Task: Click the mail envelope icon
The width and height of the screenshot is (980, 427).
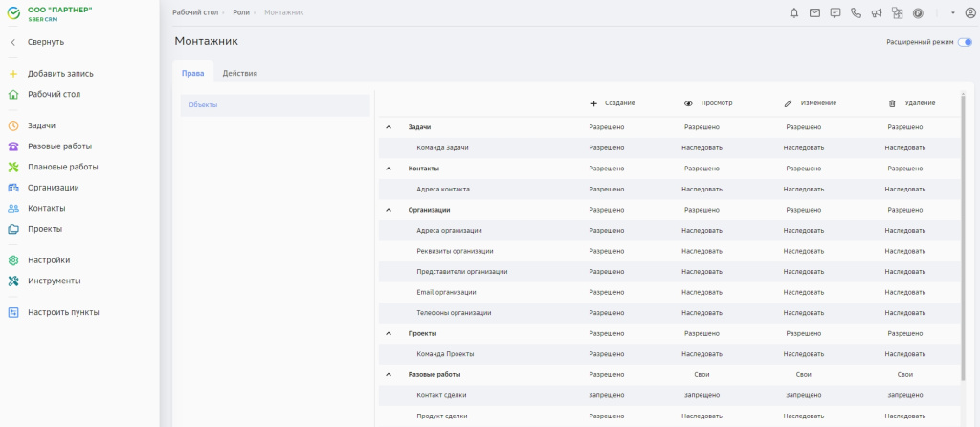Action: [814, 12]
